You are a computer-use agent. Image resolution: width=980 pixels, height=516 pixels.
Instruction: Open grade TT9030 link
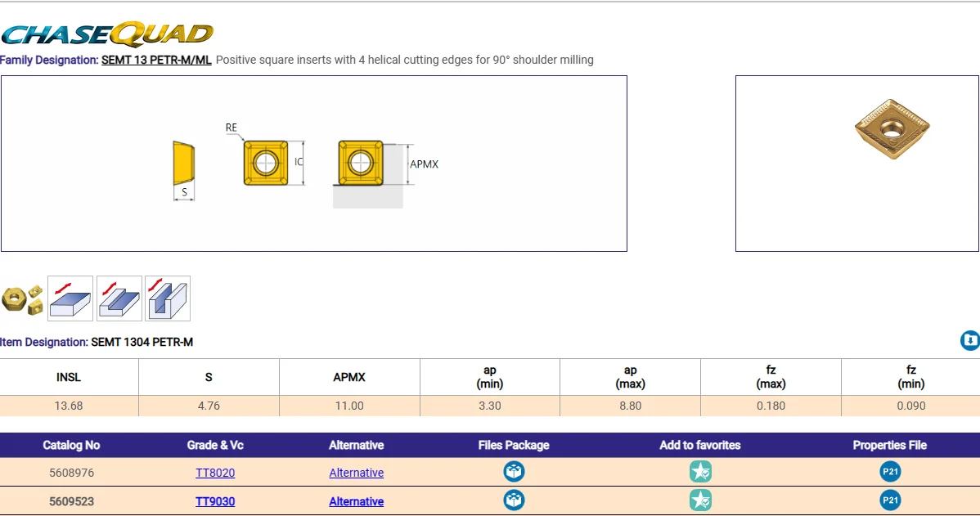[x=215, y=501]
